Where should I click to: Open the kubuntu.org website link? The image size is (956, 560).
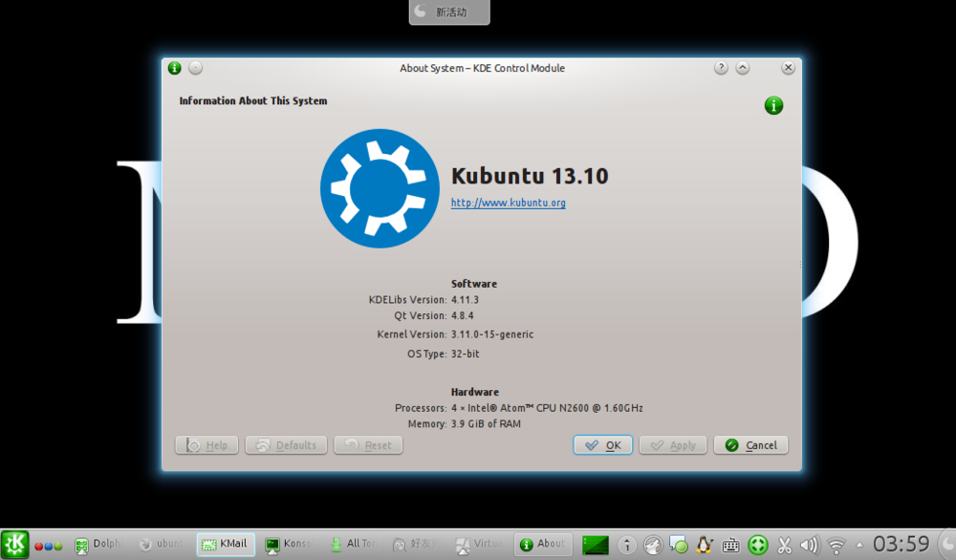tap(508, 203)
